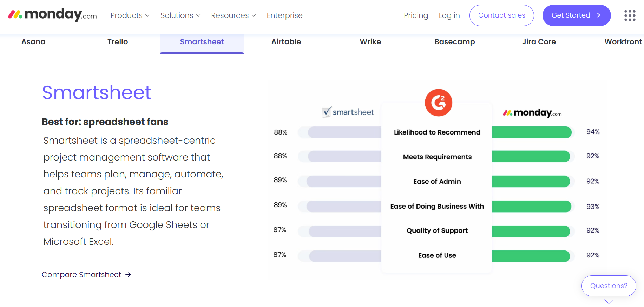
Task: Click the Contact sales button
Action: point(501,15)
